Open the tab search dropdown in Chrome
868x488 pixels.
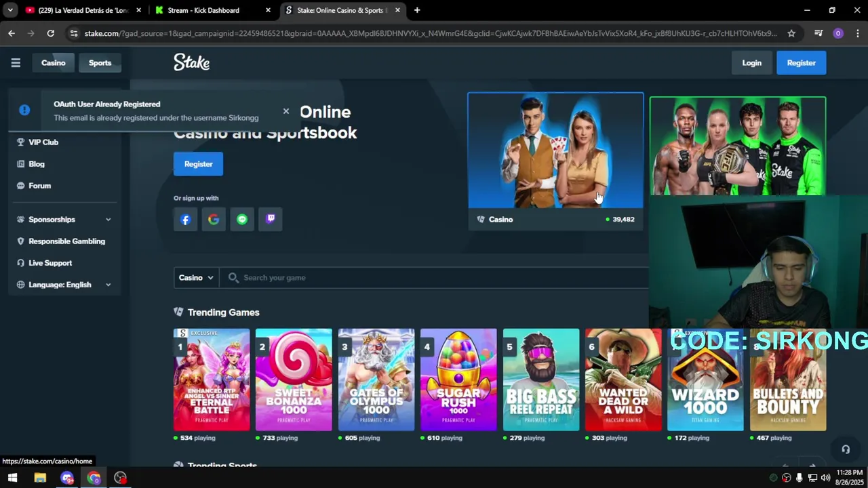[10, 10]
